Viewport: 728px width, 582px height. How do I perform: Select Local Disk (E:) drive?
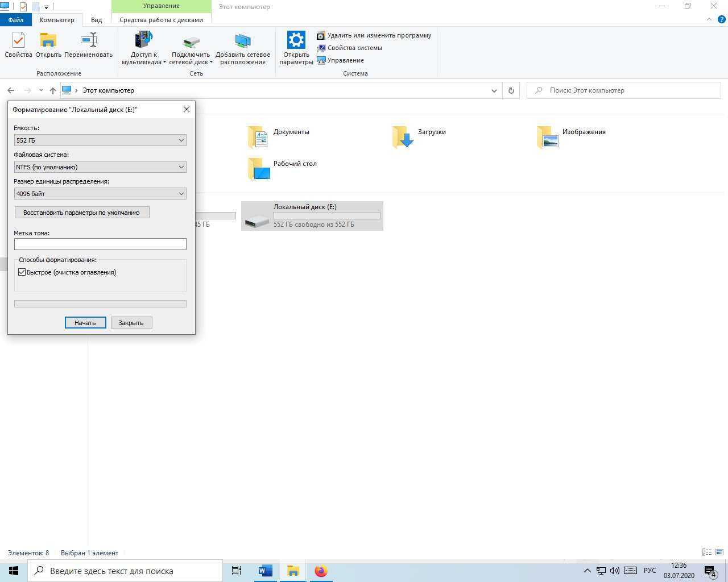point(312,215)
